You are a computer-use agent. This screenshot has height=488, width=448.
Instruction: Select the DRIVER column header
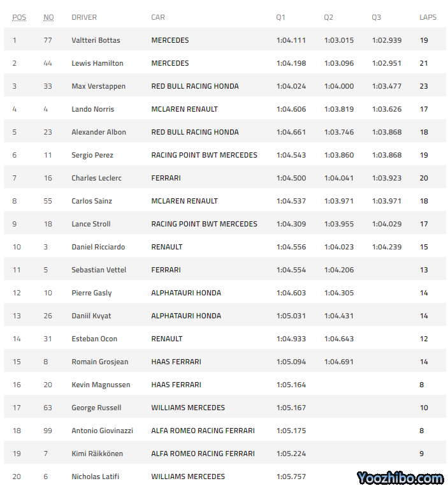click(x=84, y=17)
